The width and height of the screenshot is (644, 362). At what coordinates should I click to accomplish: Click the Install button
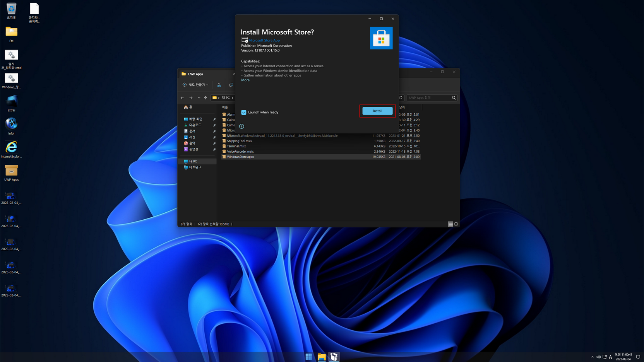click(x=377, y=111)
